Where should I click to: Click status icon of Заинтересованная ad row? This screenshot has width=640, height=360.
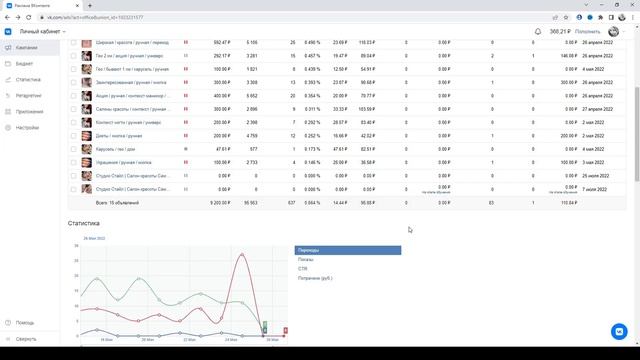coord(186,82)
